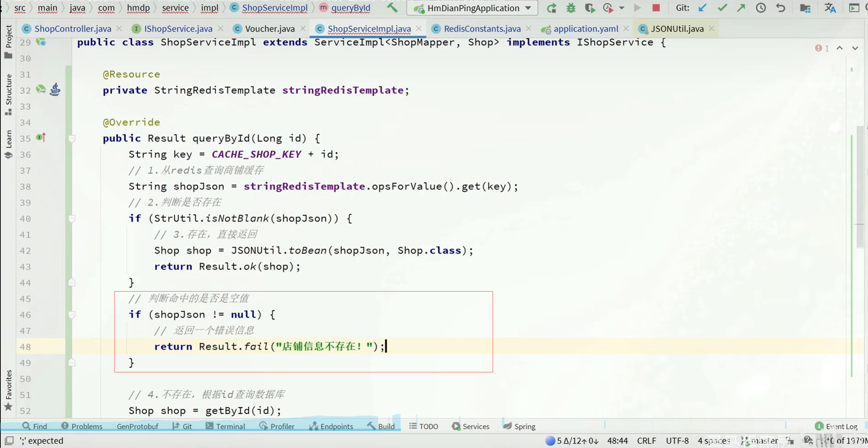Click the red Stop button

[656, 8]
